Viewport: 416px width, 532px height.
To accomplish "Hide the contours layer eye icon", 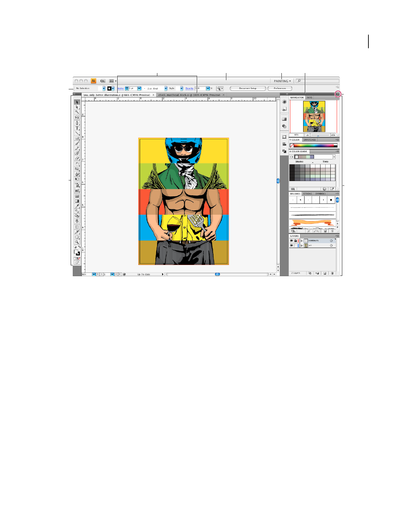I will coord(291,241).
